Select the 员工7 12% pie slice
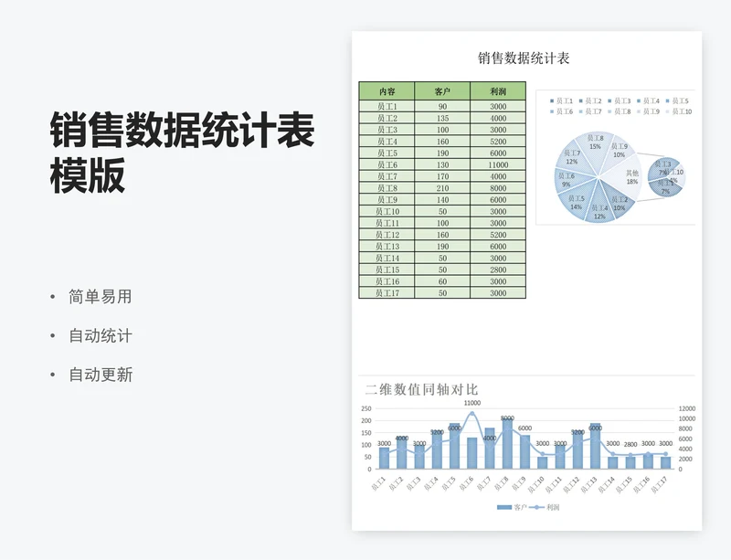Viewport: 731px width, 560px height. click(x=573, y=158)
